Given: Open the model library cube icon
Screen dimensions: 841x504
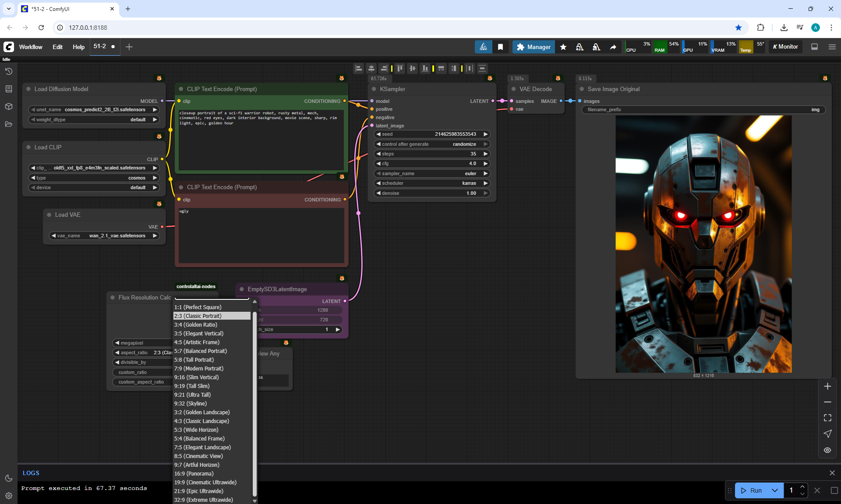Looking at the screenshot, I should pyautogui.click(x=8, y=106).
